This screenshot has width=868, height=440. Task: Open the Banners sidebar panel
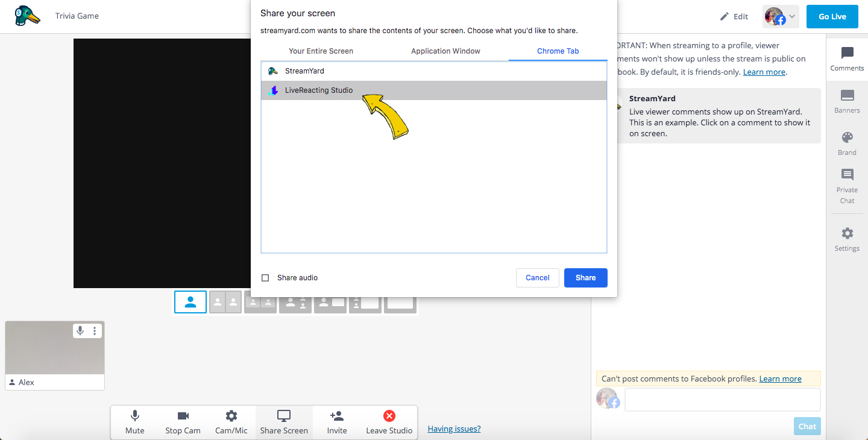[847, 101]
